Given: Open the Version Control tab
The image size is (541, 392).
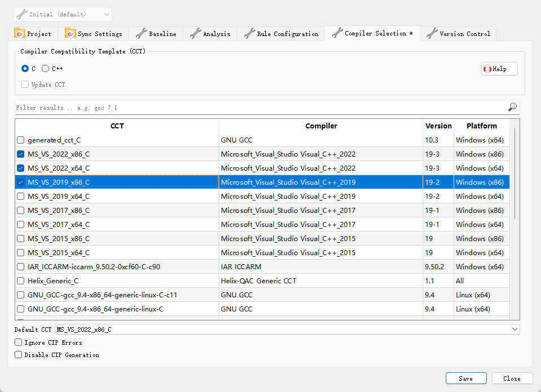Looking at the screenshot, I should click(x=459, y=34).
